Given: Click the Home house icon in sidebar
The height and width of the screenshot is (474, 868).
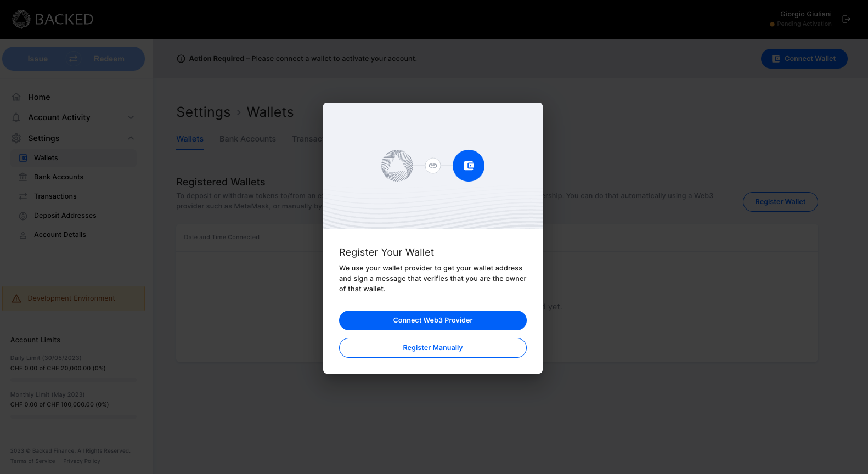Looking at the screenshot, I should coord(16,97).
